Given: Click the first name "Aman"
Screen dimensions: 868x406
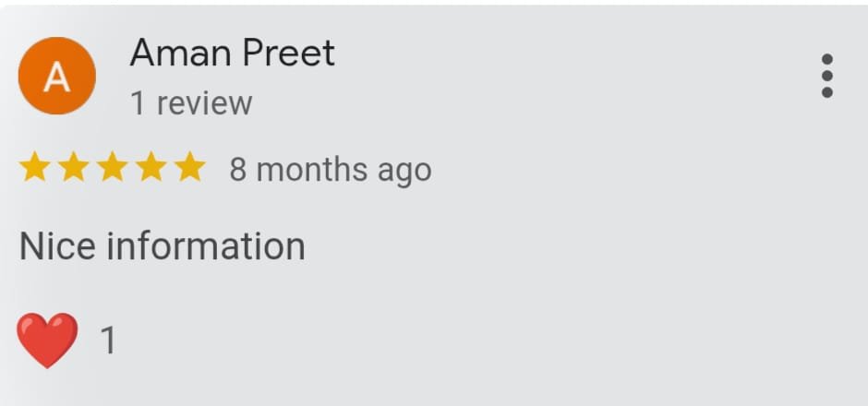Looking at the screenshot, I should pos(178,54).
